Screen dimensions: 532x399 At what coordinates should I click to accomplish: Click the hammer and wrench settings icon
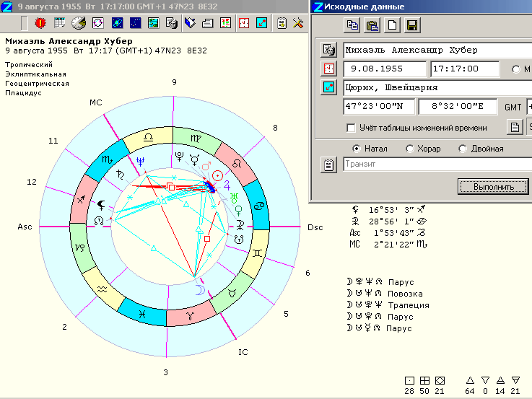(x=298, y=23)
